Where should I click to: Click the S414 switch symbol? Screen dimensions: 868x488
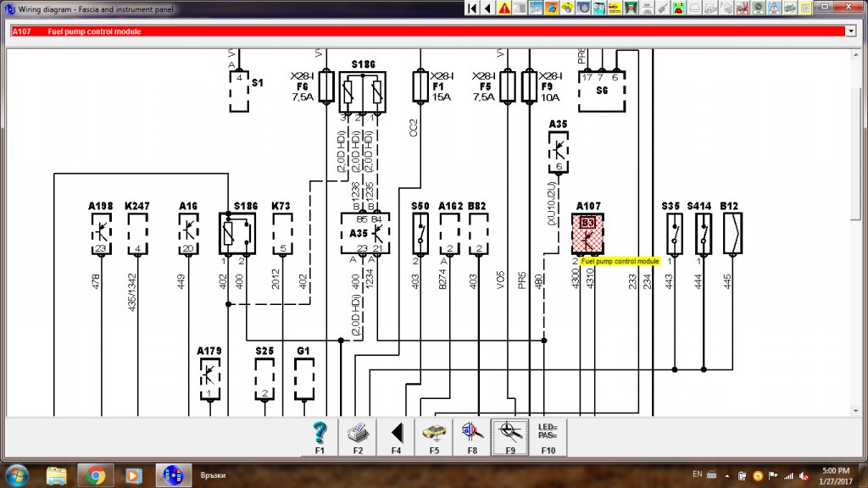[x=704, y=234]
